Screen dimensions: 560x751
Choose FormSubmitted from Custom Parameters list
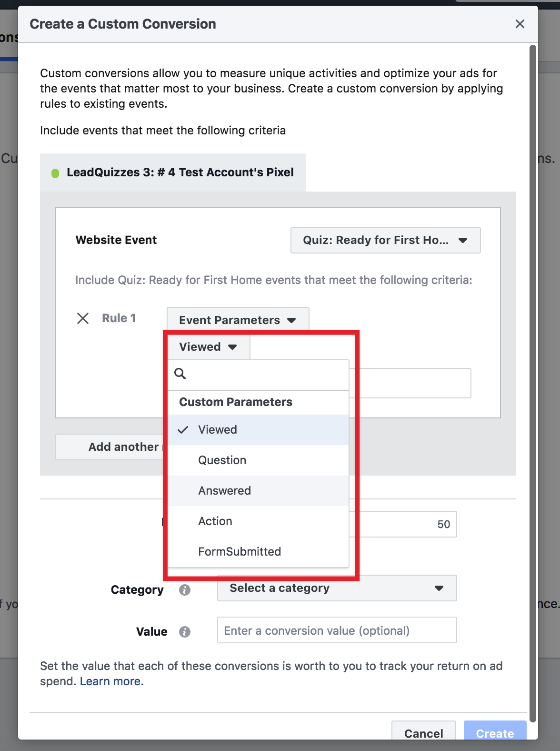click(x=258, y=552)
